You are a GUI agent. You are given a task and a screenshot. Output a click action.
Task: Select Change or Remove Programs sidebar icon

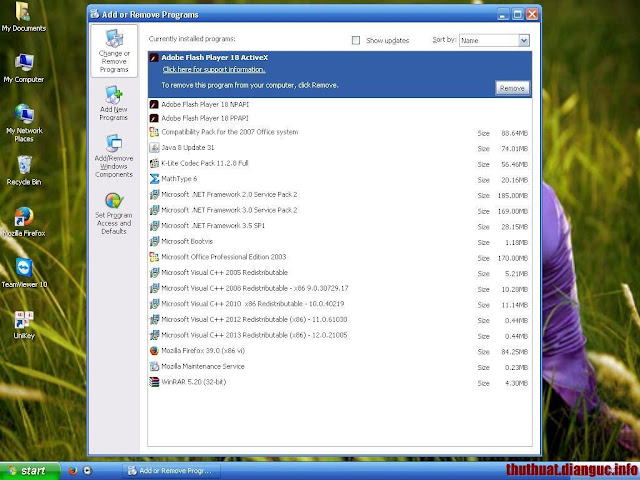pos(114,51)
